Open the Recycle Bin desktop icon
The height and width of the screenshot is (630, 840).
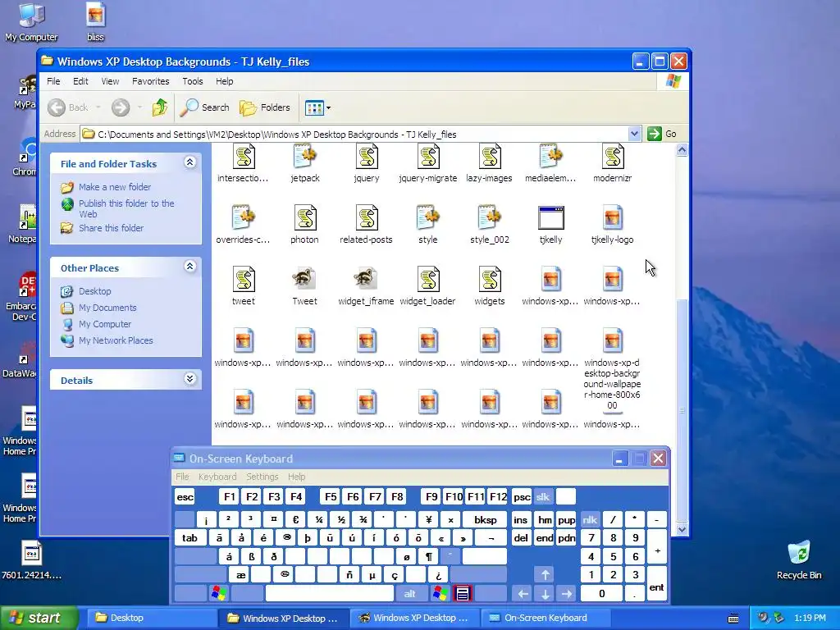(x=799, y=560)
